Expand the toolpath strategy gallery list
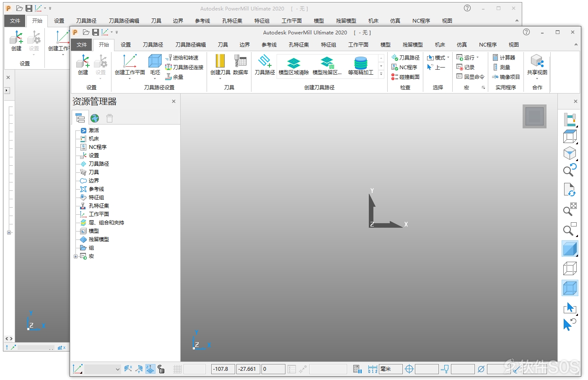This screenshot has width=588, height=380. (x=381, y=74)
